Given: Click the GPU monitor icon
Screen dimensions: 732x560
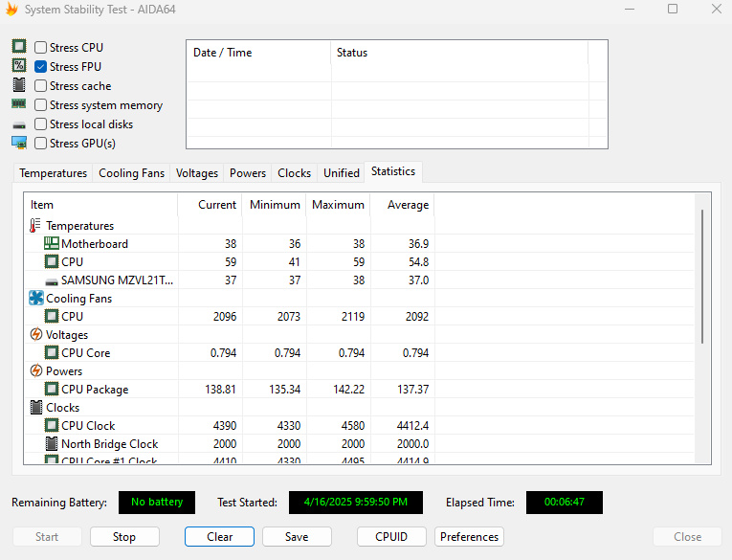Looking at the screenshot, I should point(19,143).
